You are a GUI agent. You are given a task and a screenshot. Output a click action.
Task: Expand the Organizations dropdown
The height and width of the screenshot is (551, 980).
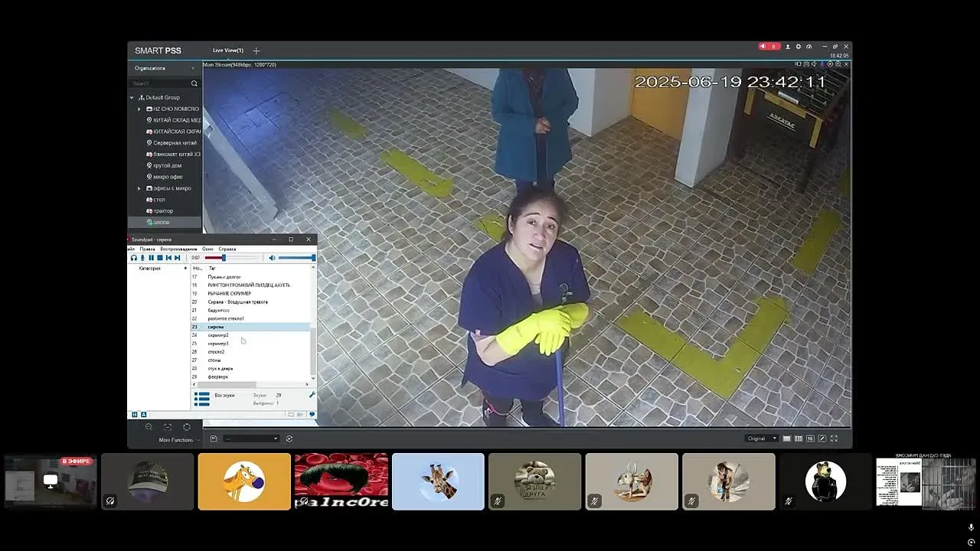pyautogui.click(x=192, y=69)
